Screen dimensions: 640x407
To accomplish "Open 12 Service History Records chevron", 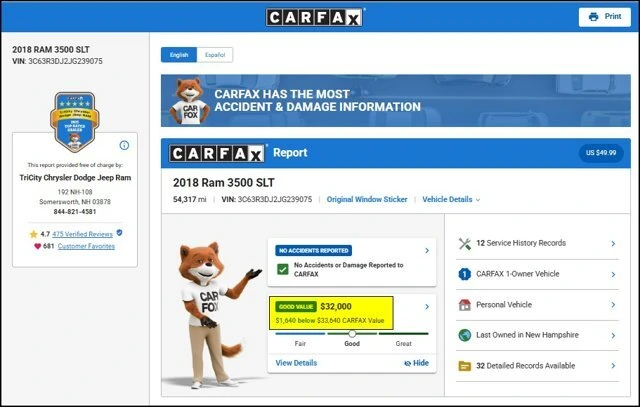I will click(613, 243).
